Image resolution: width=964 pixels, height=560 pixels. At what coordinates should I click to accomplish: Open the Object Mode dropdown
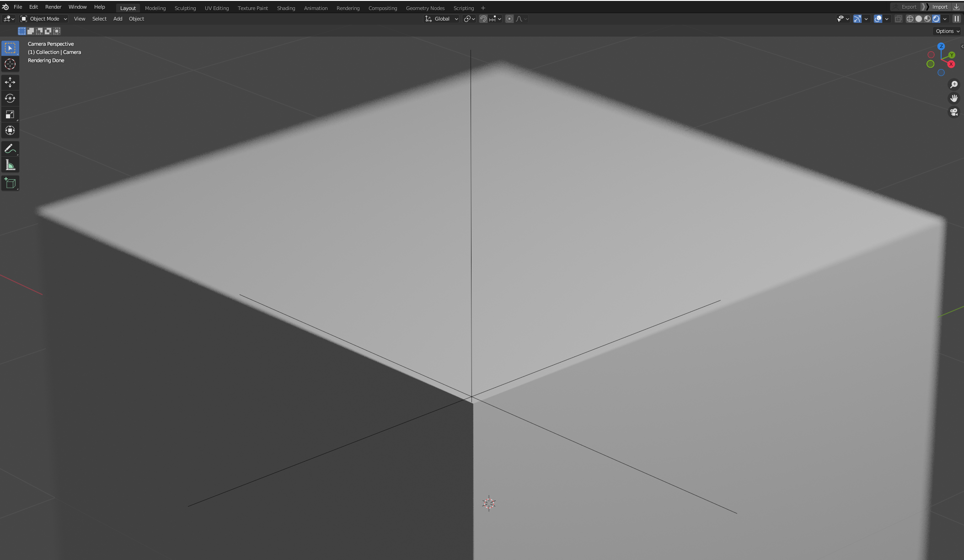click(44, 19)
